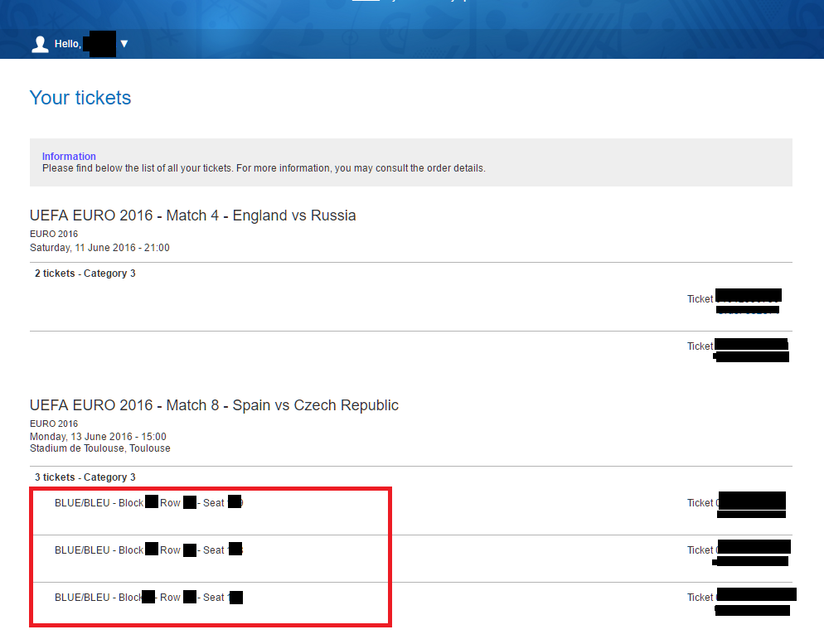Image resolution: width=824 pixels, height=644 pixels.
Task: Open the account dropdown arrow beside Hello
Action: [x=124, y=44]
